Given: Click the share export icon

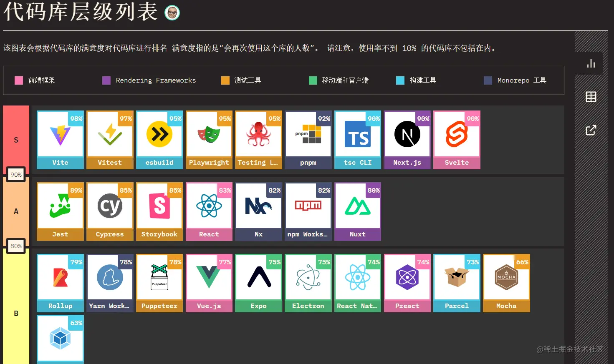Looking at the screenshot, I should [x=591, y=130].
